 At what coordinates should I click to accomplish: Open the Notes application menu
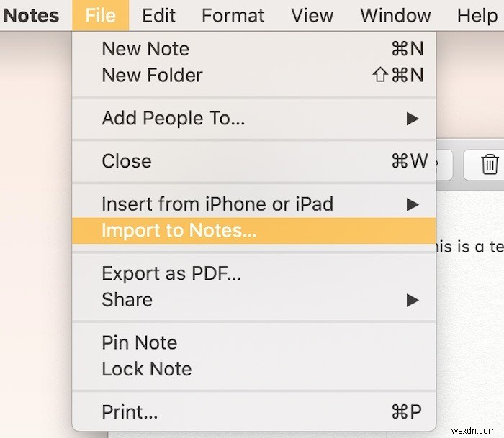point(31,15)
